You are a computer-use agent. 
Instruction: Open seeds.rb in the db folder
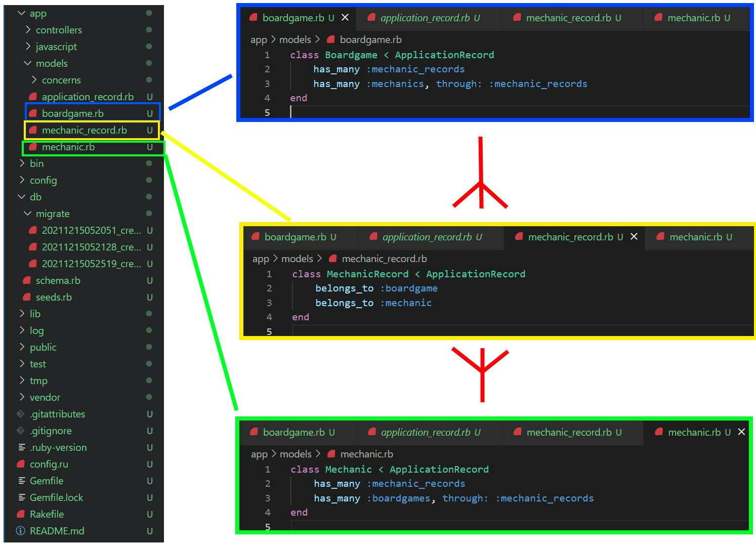[54, 297]
